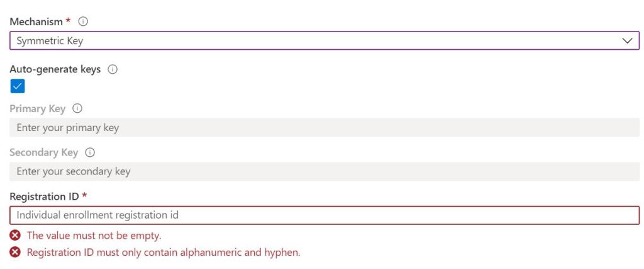Open the Mechanism dropdown showing Symmetric Key
This screenshot has width=644, height=269.
click(x=314, y=41)
